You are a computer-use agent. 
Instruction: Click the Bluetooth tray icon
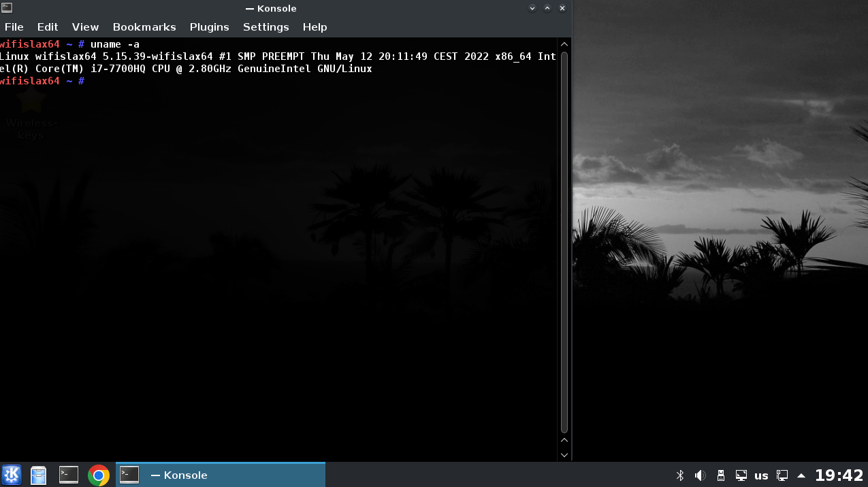point(679,475)
